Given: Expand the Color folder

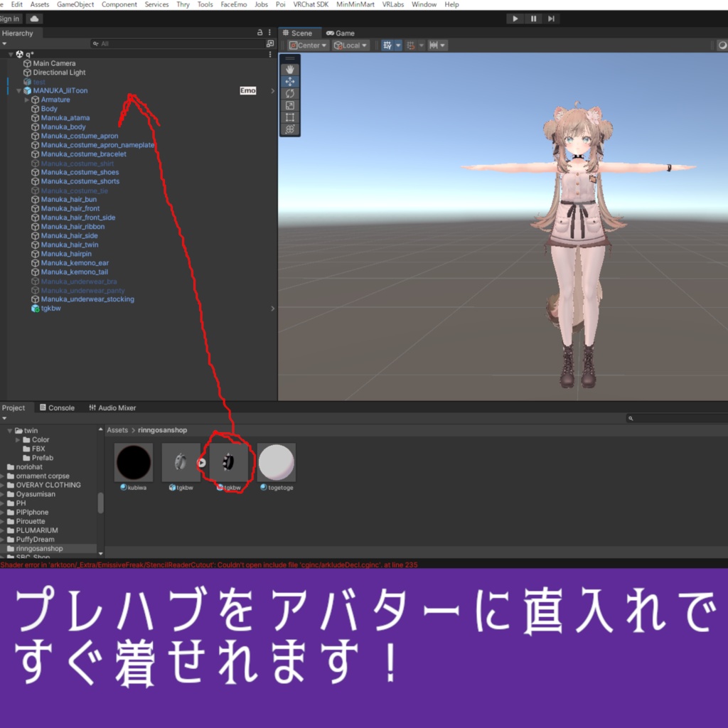Looking at the screenshot, I should [18, 439].
